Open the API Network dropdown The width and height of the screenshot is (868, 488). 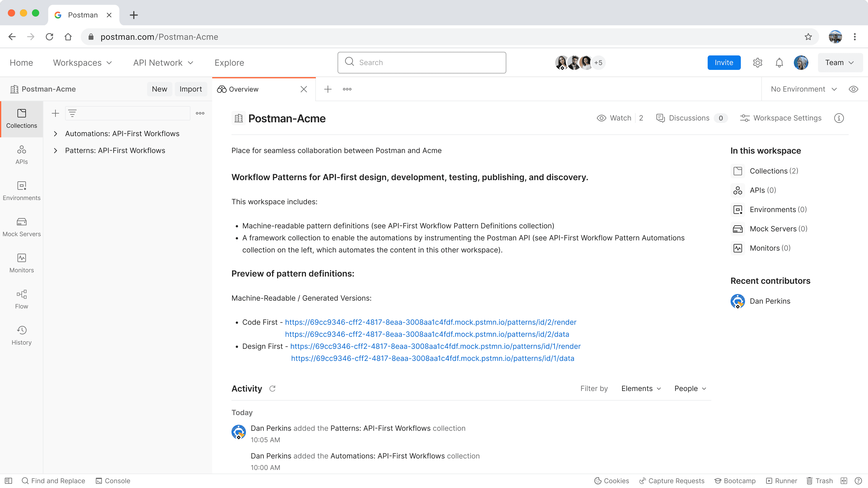pos(163,63)
